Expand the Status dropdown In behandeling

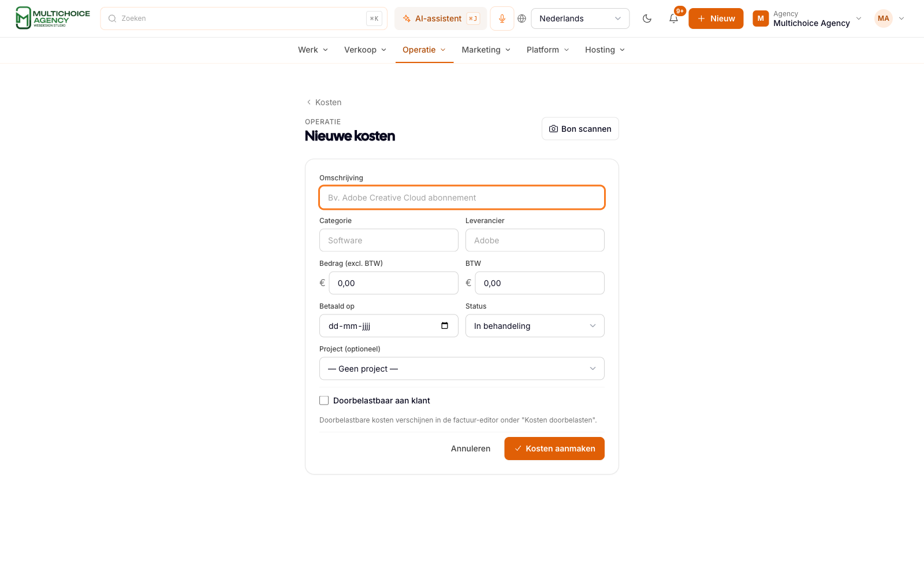pyautogui.click(x=535, y=326)
